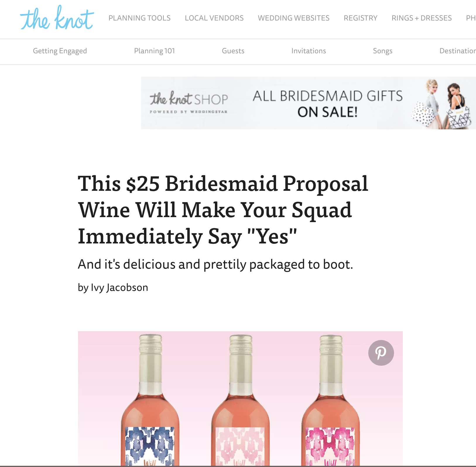Click the blue-label rosé bottle image

coord(150,400)
